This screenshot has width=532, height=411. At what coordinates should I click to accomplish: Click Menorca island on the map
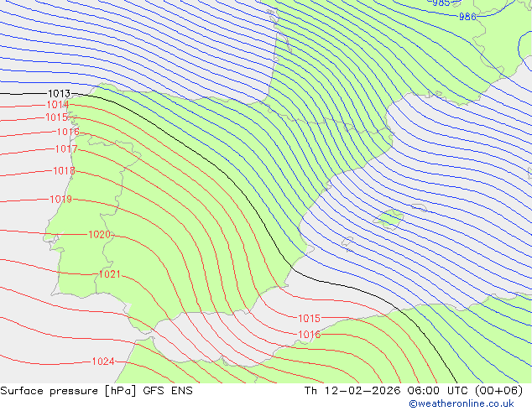419,207
